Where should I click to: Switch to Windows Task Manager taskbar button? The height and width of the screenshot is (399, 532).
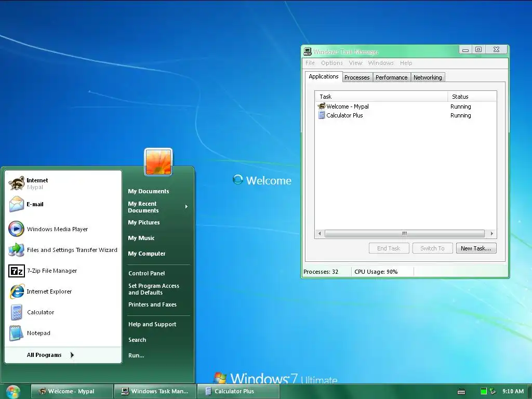click(155, 391)
